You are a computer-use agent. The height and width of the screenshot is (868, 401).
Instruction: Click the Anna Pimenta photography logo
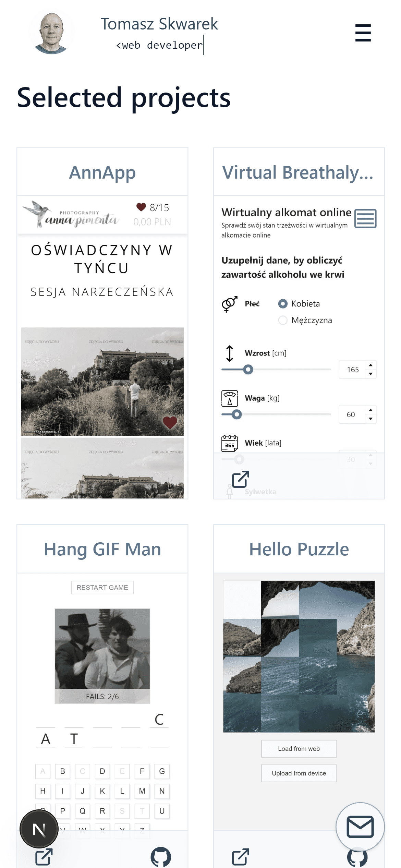[71, 215]
